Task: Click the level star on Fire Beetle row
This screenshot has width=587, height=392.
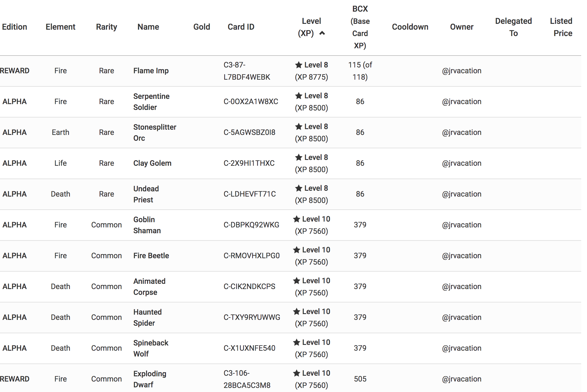Action: (296, 250)
